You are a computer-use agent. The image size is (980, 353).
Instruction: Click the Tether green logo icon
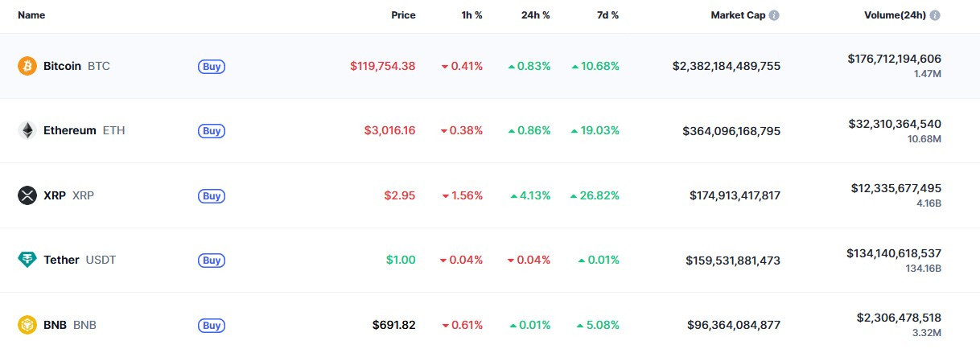[x=27, y=260]
